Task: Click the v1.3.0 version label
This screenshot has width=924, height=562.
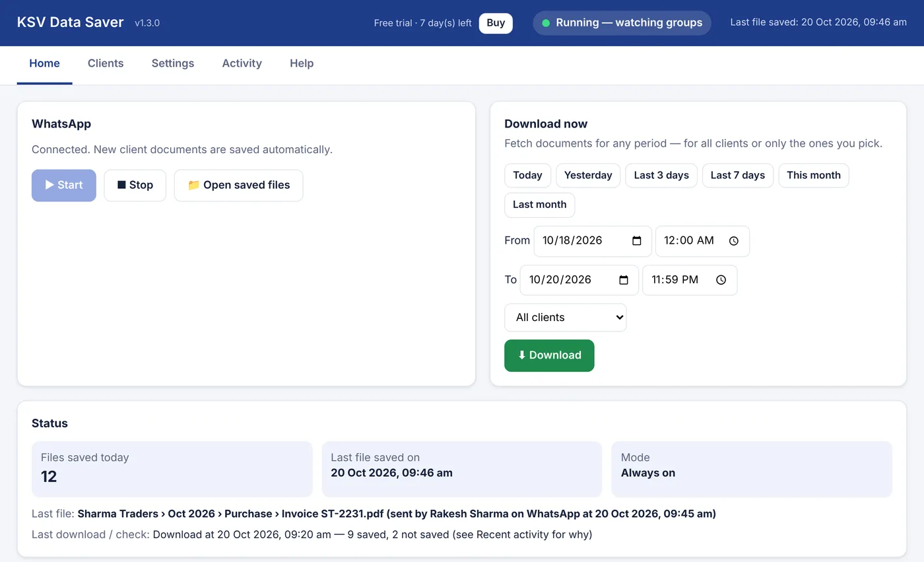Action: (x=147, y=23)
